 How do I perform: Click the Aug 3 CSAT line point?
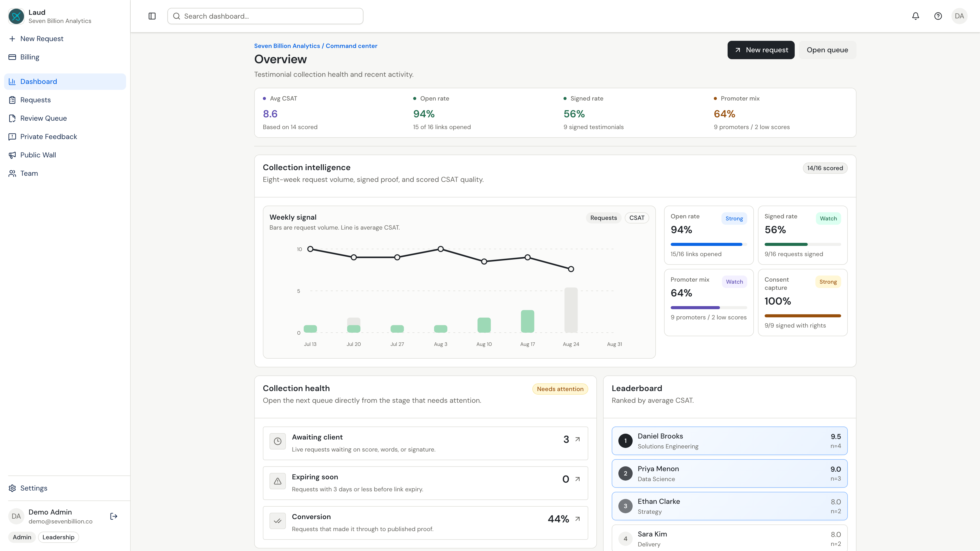(x=440, y=249)
